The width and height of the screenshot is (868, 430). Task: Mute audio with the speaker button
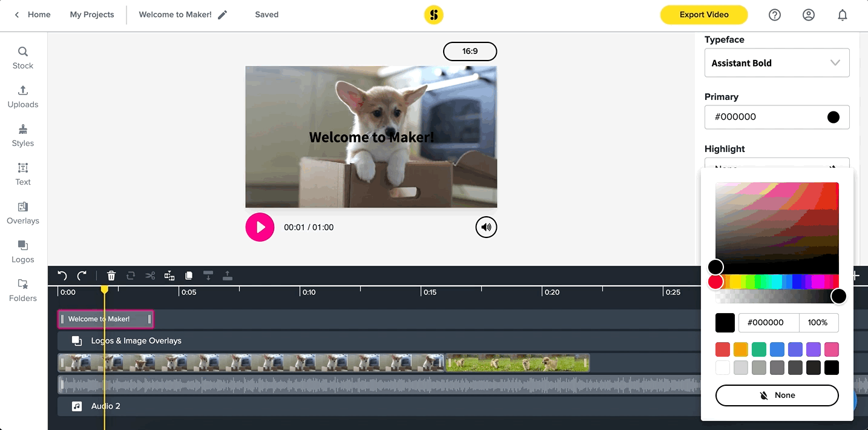[486, 228]
